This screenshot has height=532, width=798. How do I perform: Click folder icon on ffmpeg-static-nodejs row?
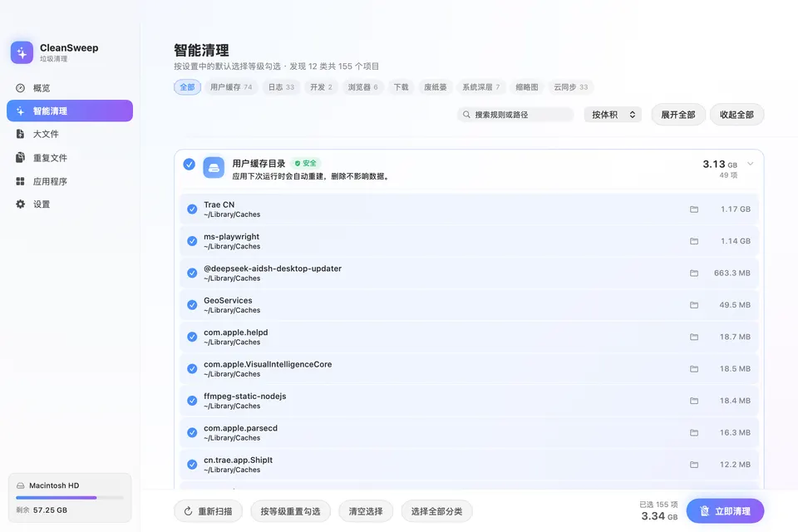693,401
